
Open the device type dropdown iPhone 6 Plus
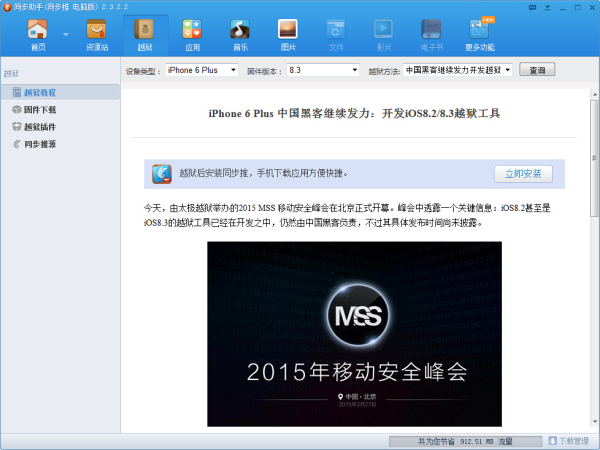[x=202, y=70]
